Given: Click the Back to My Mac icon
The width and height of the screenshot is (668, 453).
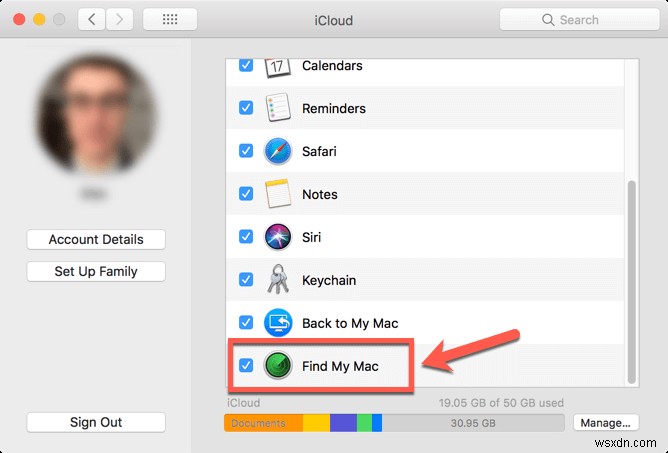Looking at the screenshot, I should pyautogui.click(x=278, y=323).
